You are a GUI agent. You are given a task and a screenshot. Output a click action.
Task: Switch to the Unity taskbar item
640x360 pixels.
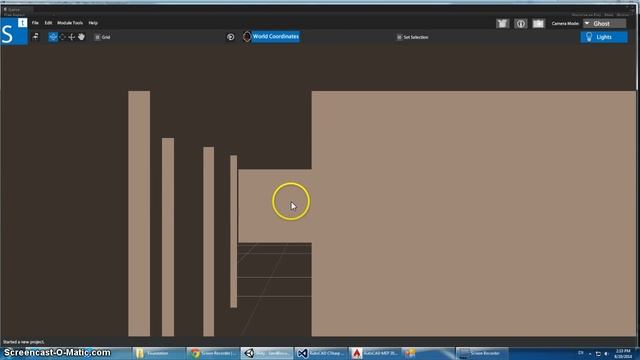coord(267,353)
